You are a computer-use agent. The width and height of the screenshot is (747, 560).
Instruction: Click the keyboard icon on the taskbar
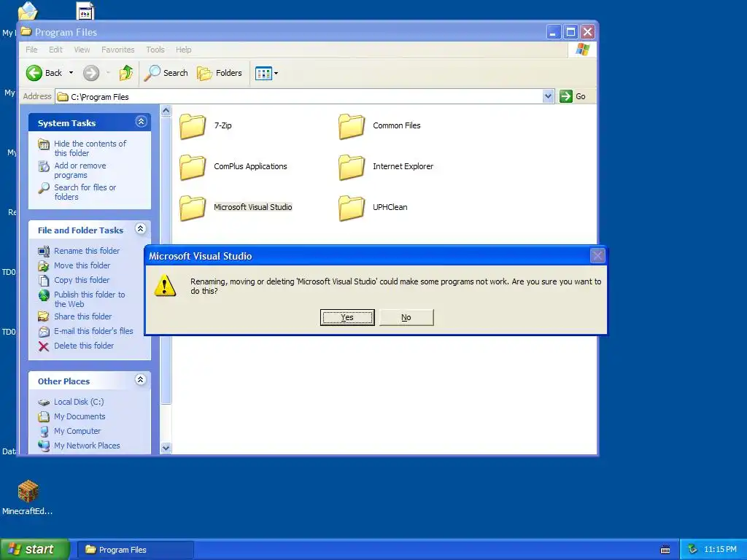[x=665, y=550]
